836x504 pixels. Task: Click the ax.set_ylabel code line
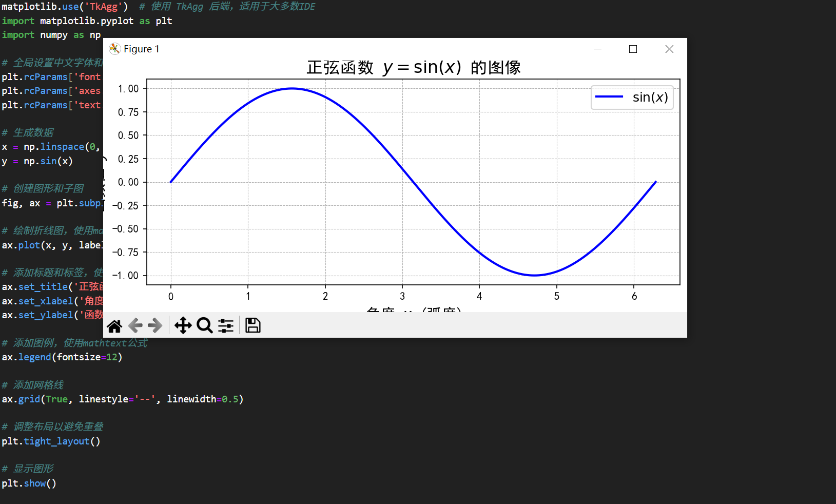(52, 315)
